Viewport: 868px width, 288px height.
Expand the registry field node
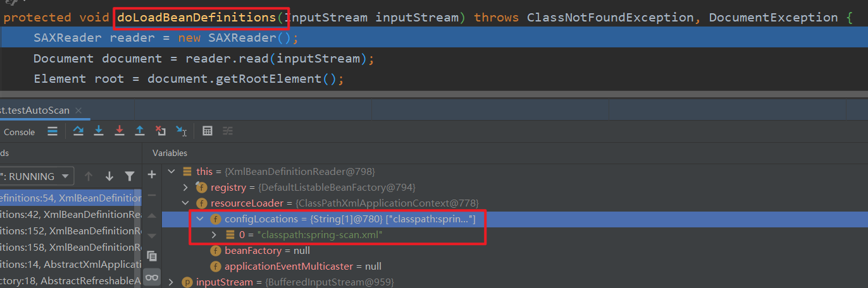pyautogui.click(x=185, y=188)
